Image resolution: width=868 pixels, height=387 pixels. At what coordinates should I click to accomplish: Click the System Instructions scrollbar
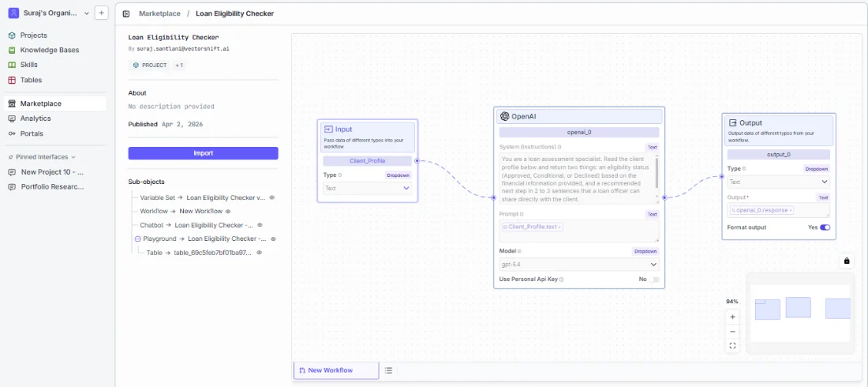point(657,174)
